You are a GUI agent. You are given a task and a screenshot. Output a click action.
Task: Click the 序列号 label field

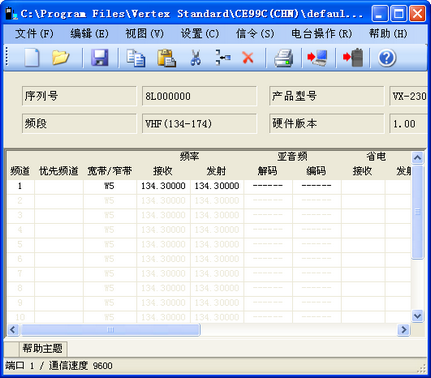click(x=79, y=96)
